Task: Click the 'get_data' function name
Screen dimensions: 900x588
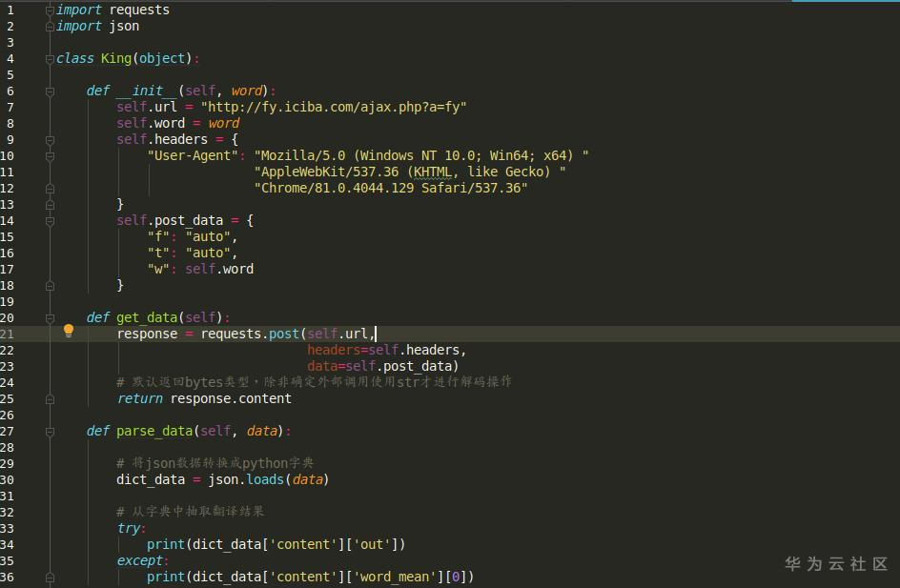Action: pyautogui.click(x=147, y=317)
